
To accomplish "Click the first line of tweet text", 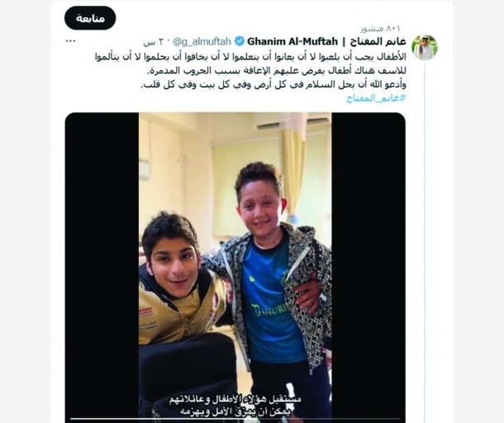I will [x=250, y=57].
